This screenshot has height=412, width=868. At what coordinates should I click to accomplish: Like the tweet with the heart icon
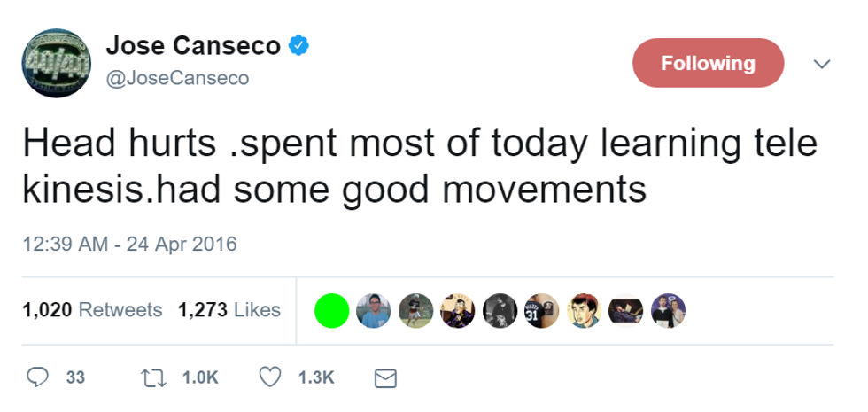pyautogui.click(x=269, y=377)
